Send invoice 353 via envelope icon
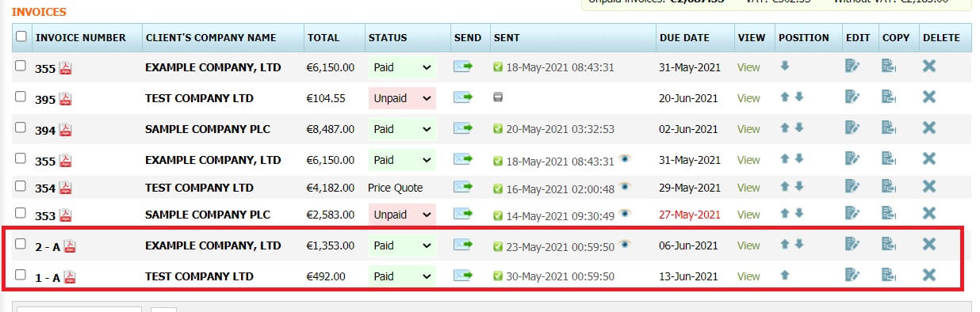 click(x=463, y=215)
